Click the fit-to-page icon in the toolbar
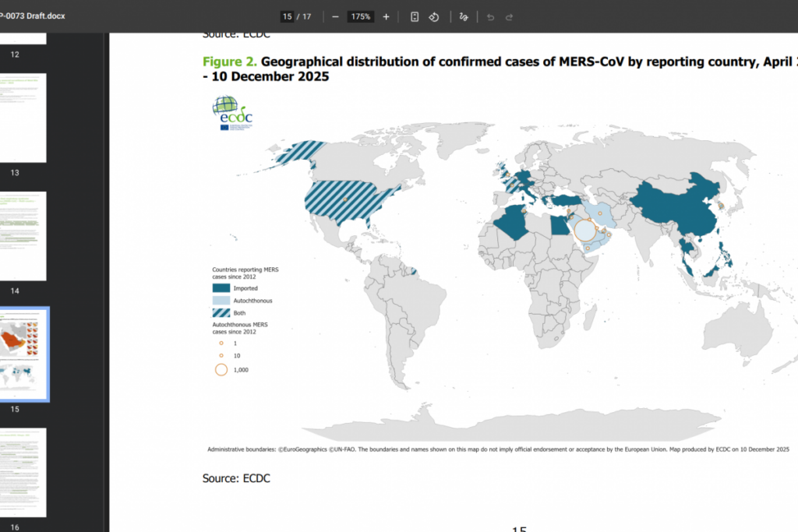The width and height of the screenshot is (798, 532). [x=414, y=16]
